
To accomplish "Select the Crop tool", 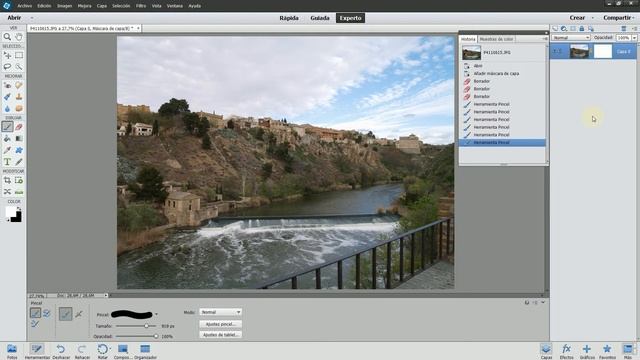I will [x=7, y=180].
